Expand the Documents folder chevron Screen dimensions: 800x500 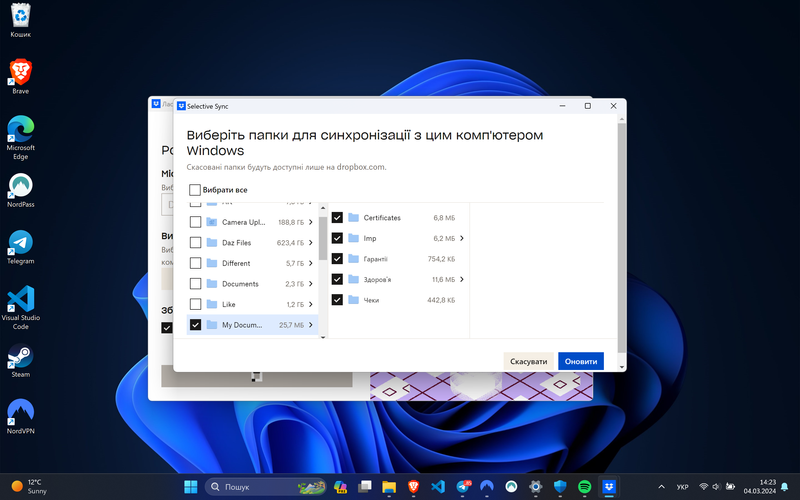(311, 284)
